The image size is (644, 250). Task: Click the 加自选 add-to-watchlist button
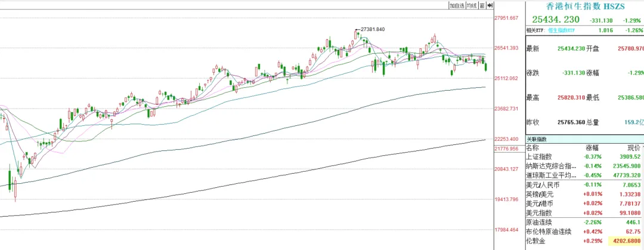pos(457,5)
